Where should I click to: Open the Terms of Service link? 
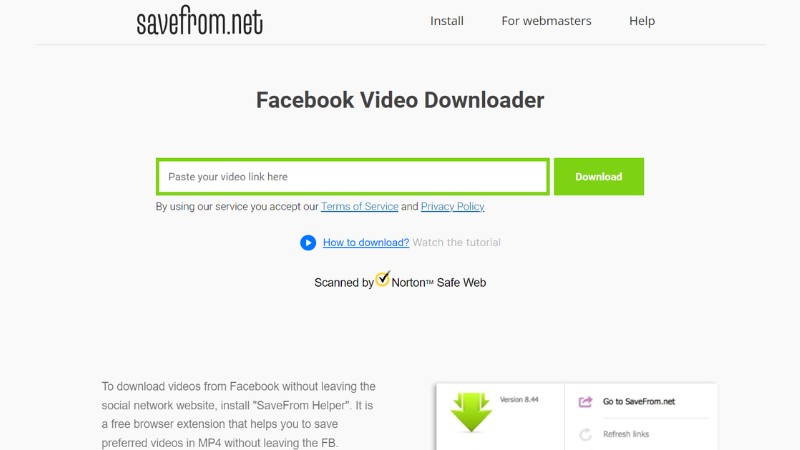pos(359,207)
